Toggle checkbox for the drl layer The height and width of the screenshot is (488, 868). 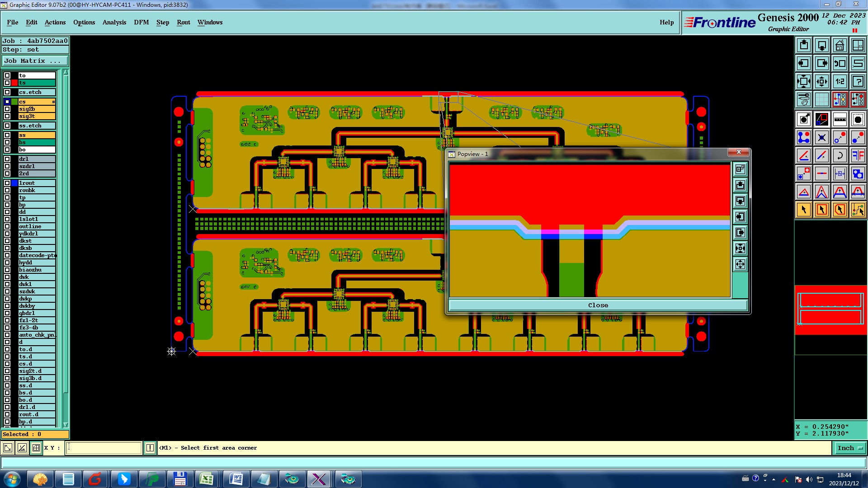[x=7, y=159]
